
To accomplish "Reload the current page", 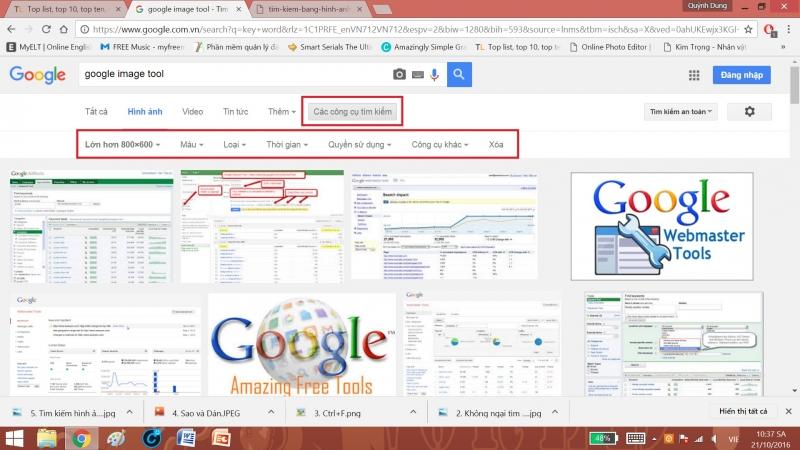I will click(46, 29).
